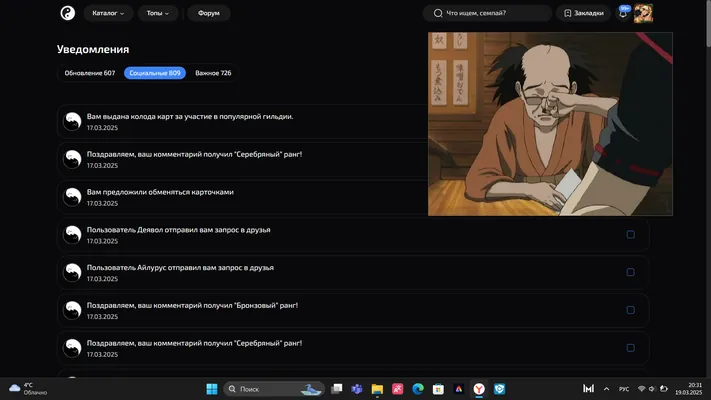
Task: Switch to the Важное 726 tab
Action: click(x=213, y=73)
